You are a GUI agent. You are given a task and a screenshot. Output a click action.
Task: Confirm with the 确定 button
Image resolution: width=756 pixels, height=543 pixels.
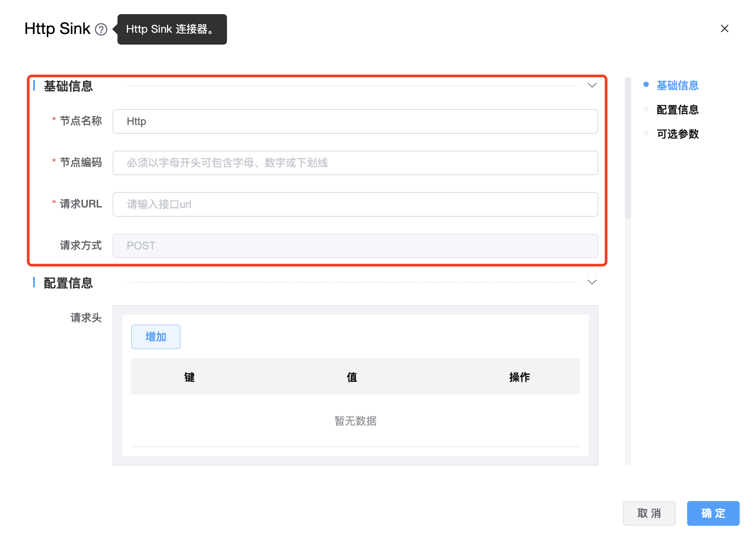[713, 513]
